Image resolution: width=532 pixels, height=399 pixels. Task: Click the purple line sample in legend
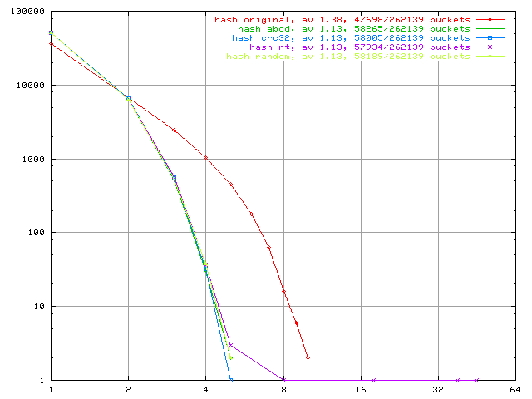click(489, 47)
